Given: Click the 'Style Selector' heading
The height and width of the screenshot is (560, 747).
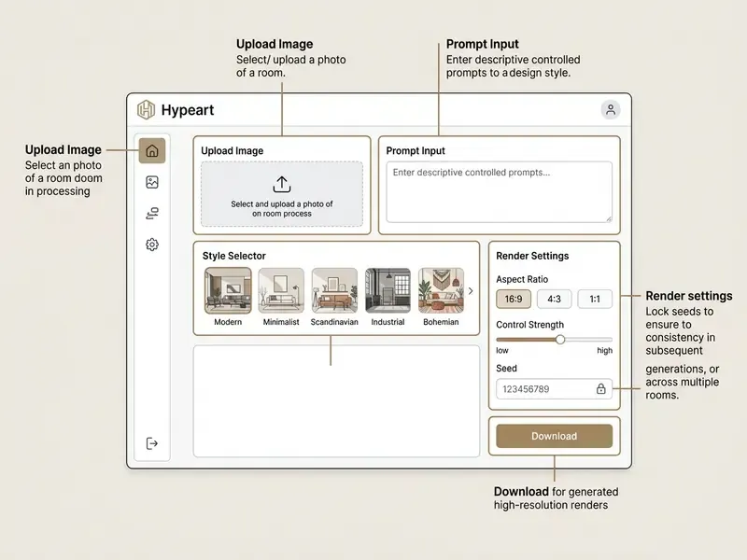Looking at the screenshot, I should pos(234,256).
